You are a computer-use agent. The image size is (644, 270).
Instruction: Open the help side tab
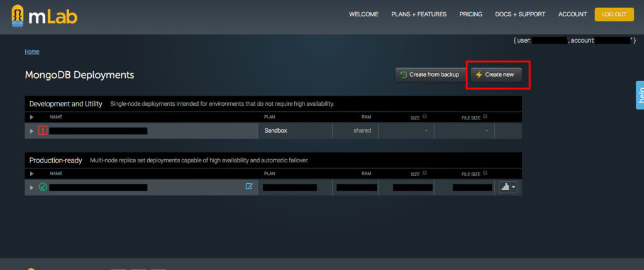(x=640, y=95)
